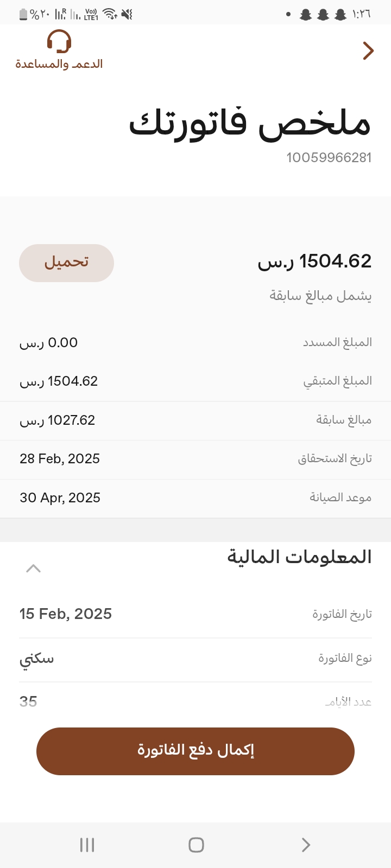
Task: Tap the bill type residential row
Action: [195, 659]
